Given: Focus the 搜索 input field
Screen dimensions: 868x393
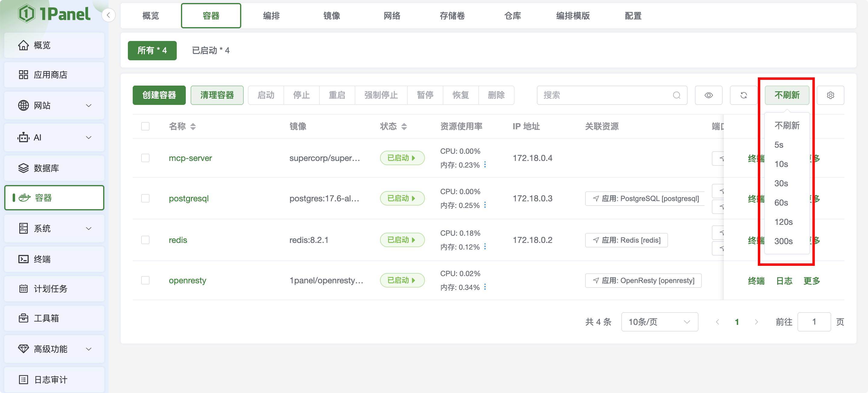Looking at the screenshot, I should [612, 95].
